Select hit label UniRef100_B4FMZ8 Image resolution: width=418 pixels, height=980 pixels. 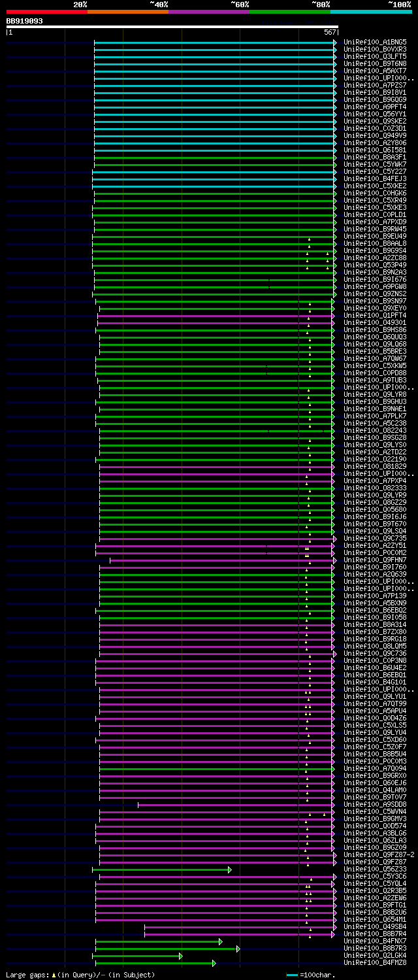[x=375, y=962]
